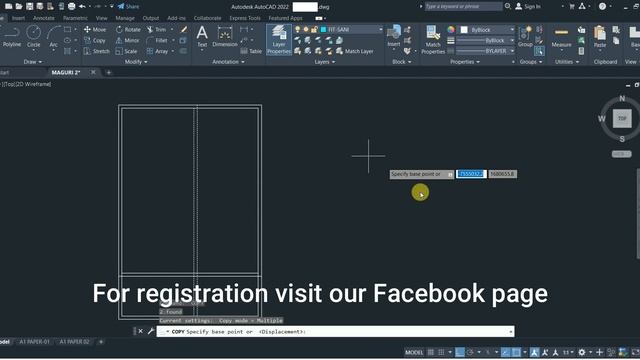Expand the Draw panel
The width and height of the screenshot is (640, 360).
pos(33,62)
